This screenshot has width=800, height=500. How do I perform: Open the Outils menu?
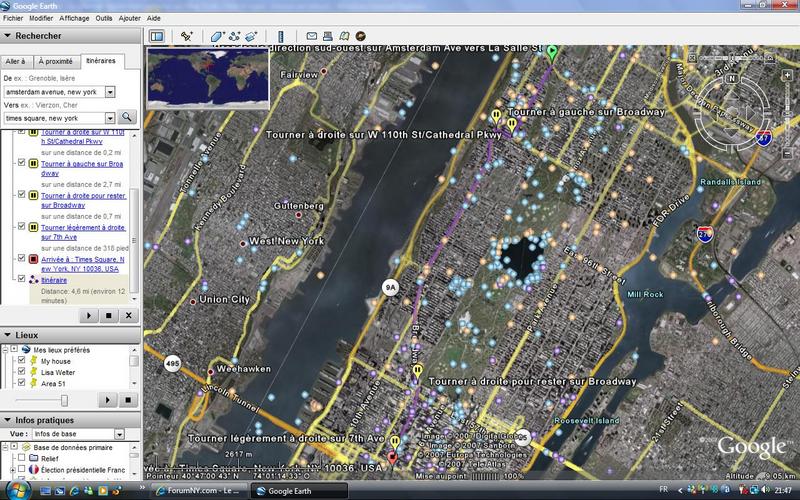pyautogui.click(x=104, y=18)
